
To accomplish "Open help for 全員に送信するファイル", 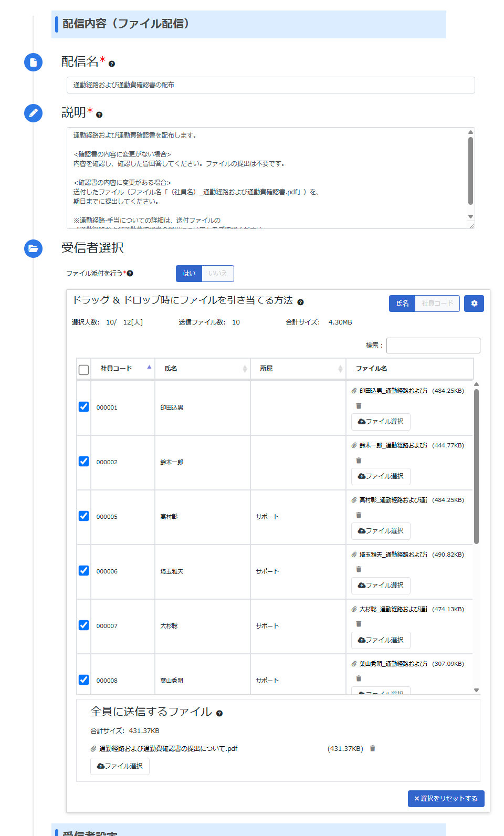I will point(219,714).
